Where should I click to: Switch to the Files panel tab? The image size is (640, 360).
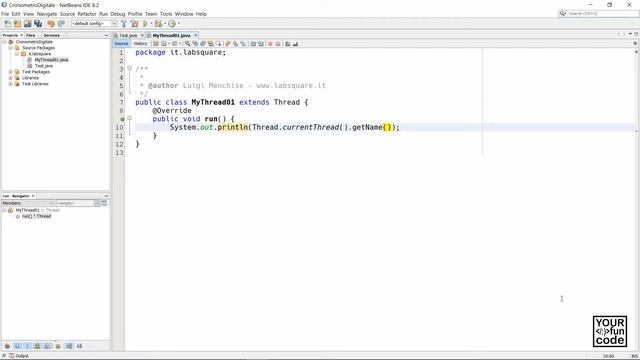[x=31, y=36]
